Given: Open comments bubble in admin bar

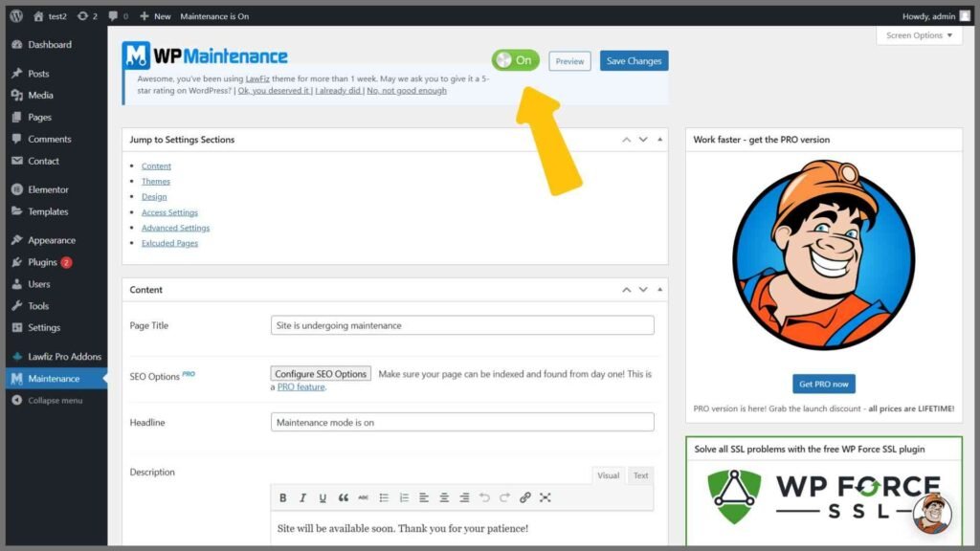Looking at the screenshot, I should click(x=118, y=16).
